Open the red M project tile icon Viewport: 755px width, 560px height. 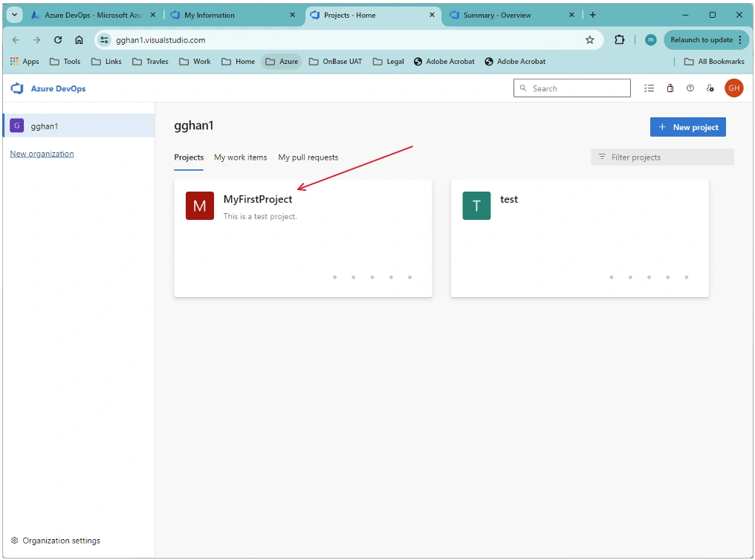click(x=200, y=206)
